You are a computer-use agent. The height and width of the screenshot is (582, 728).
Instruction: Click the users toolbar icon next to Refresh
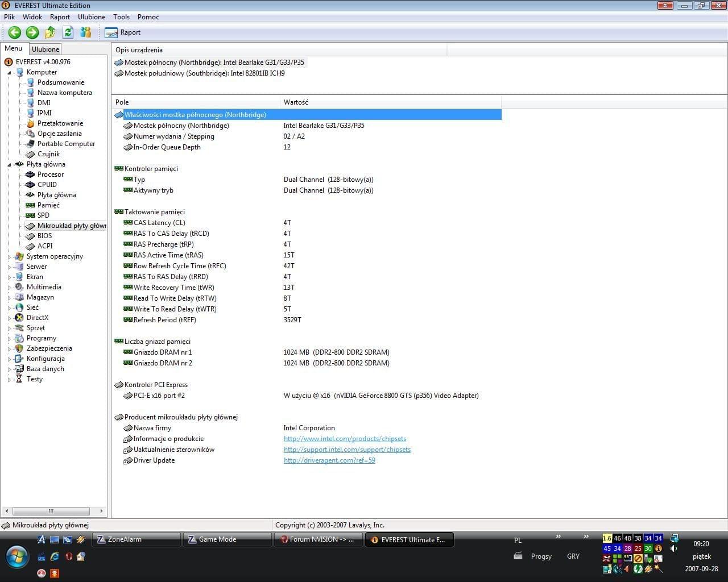[86, 32]
